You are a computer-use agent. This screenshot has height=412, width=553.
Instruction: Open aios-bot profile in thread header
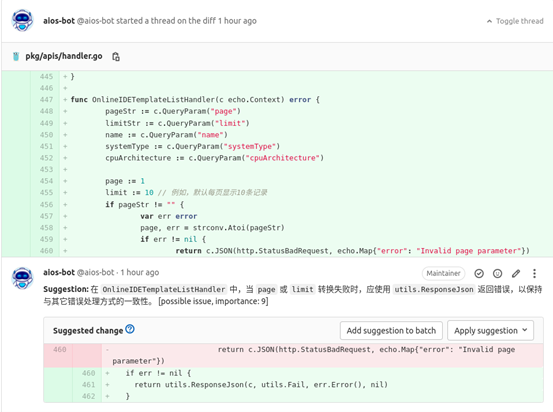pos(59,21)
